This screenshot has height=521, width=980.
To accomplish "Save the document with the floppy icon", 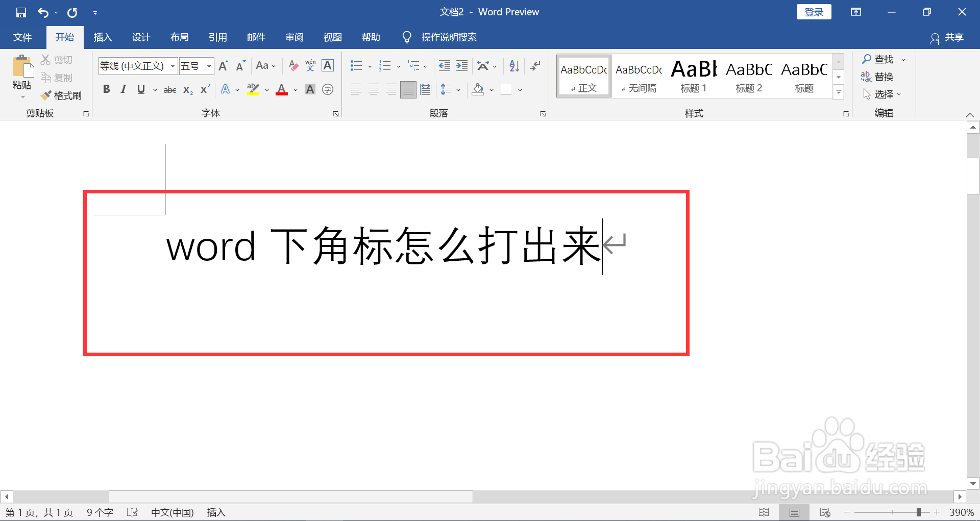I will pos(21,12).
